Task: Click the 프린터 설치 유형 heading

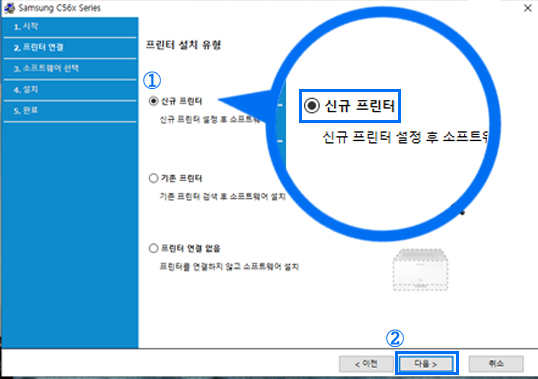Action: 183,45
